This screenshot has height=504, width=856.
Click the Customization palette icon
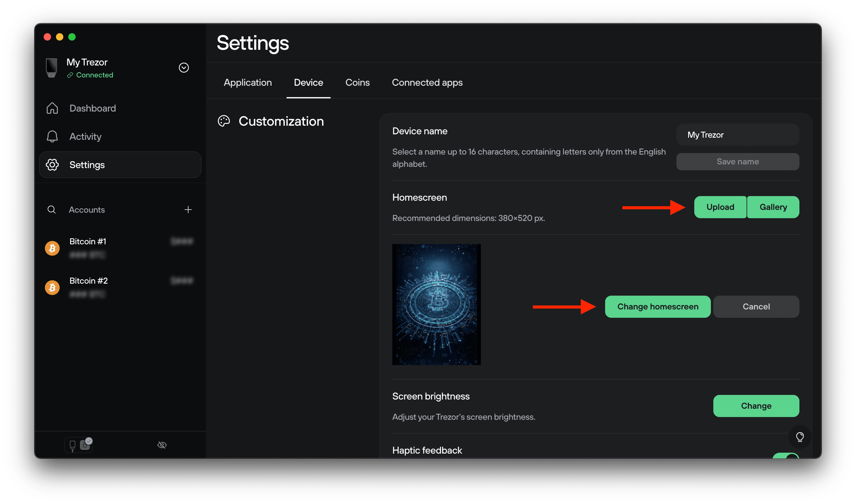tap(224, 121)
